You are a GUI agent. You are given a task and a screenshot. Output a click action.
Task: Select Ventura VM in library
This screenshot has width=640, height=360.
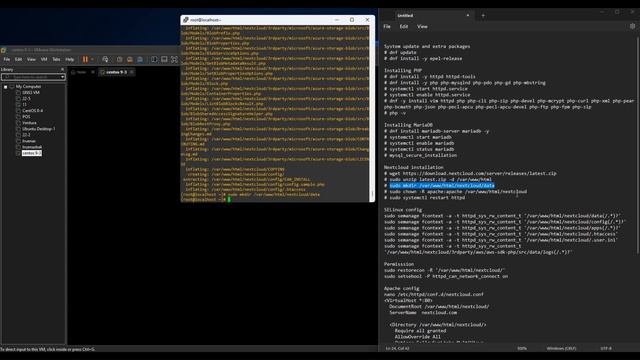click(x=29, y=123)
